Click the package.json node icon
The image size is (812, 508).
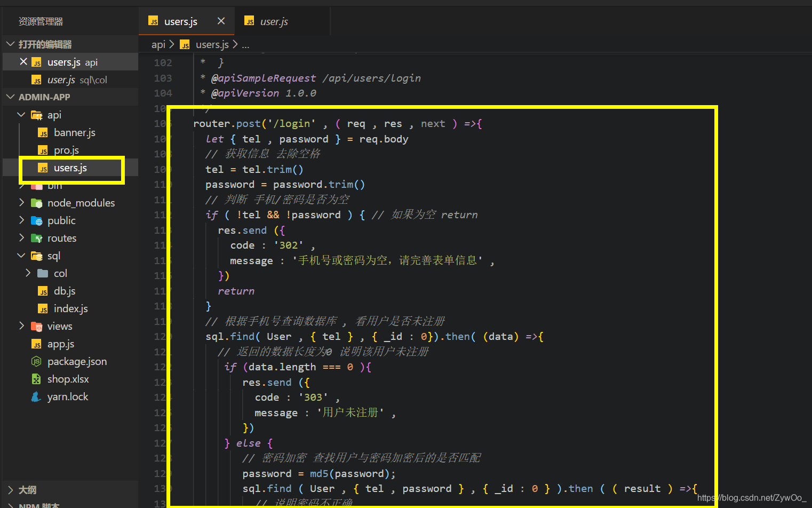pos(36,362)
